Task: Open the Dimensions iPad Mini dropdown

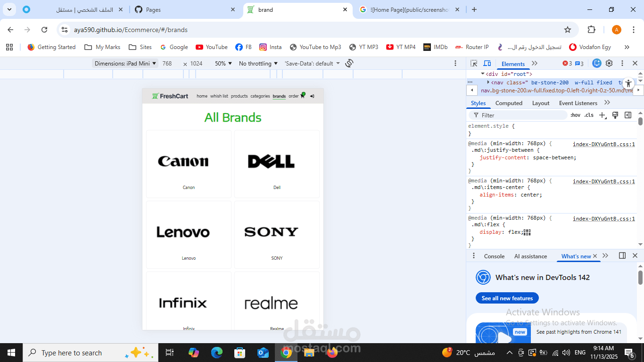Action: (125, 63)
